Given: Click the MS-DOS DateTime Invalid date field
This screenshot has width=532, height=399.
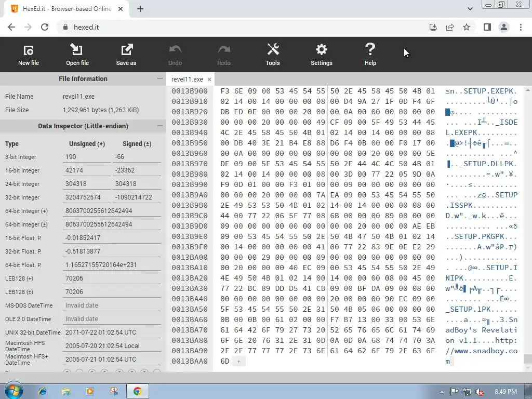Looking at the screenshot, I should 112,305.
